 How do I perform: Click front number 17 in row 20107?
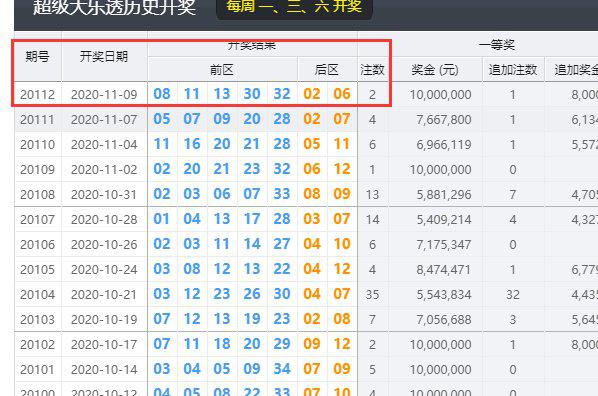click(252, 219)
